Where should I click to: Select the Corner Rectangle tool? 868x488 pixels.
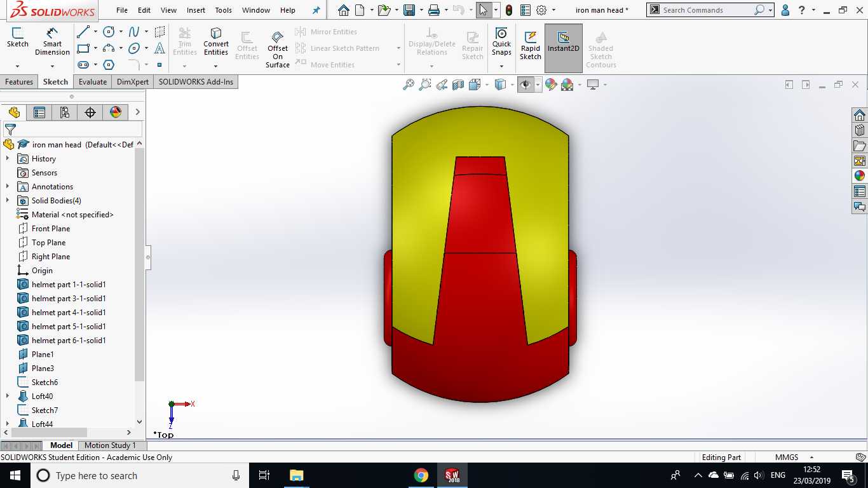83,48
